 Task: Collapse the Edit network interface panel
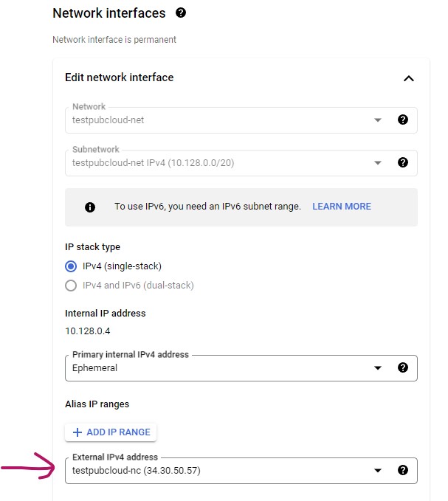(x=408, y=78)
